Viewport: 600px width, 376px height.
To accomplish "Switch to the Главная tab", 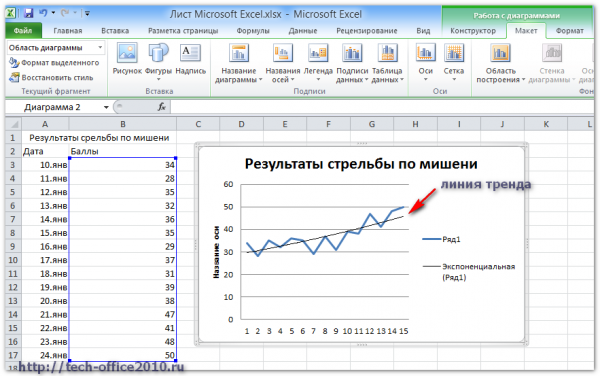I will coord(68,31).
